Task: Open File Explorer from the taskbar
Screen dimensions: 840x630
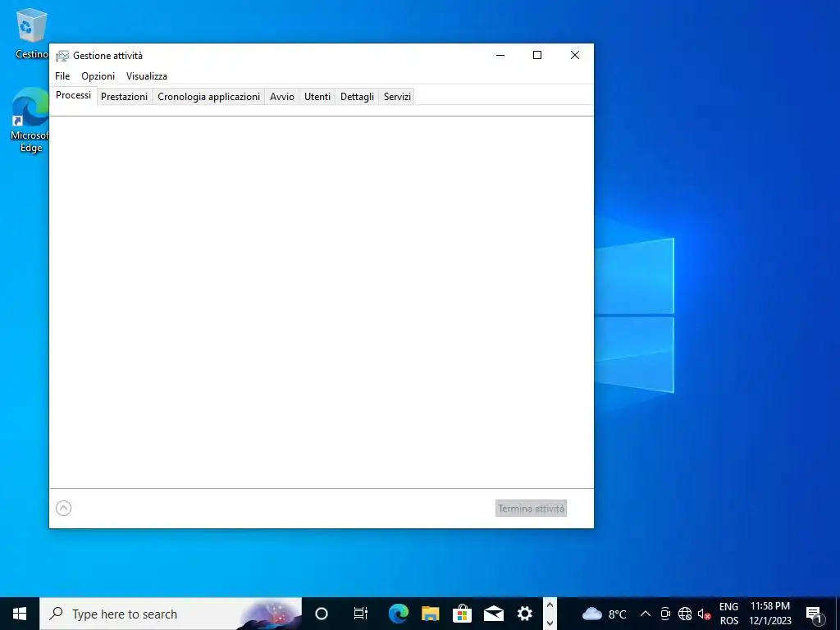Action: tap(430, 614)
